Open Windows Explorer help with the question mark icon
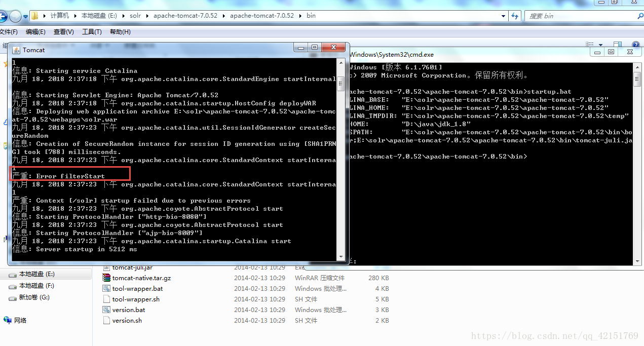 (636, 44)
